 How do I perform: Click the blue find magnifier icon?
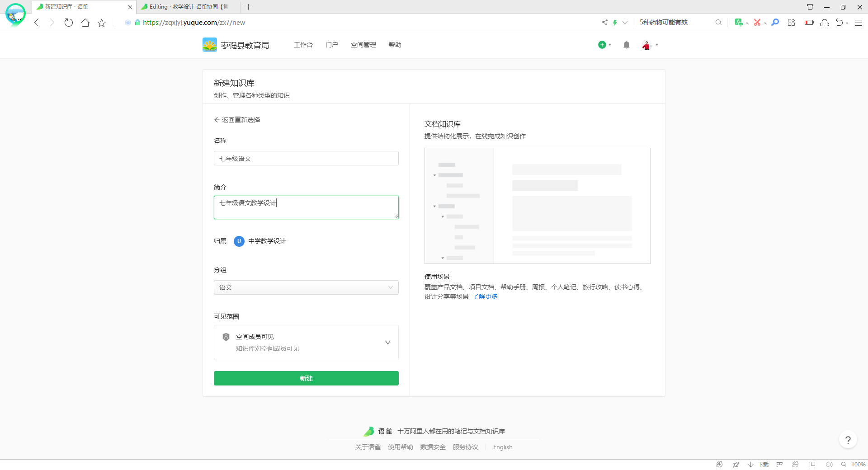775,22
